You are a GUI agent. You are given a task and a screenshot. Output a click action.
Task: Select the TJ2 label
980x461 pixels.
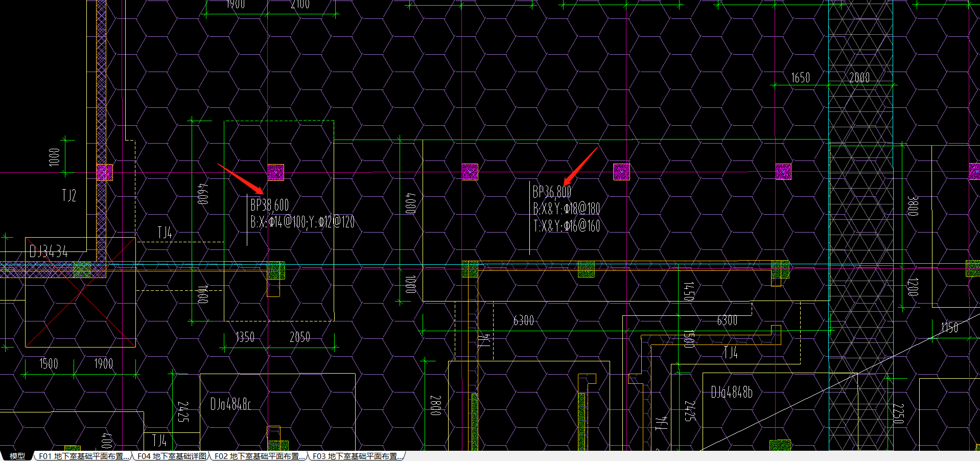pyautogui.click(x=69, y=195)
